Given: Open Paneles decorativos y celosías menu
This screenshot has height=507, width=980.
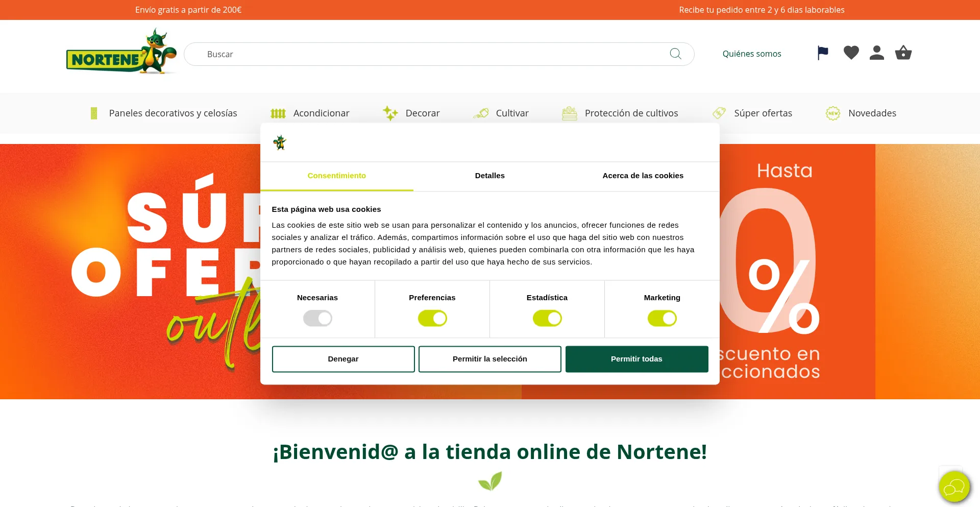Looking at the screenshot, I should point(173,113).
